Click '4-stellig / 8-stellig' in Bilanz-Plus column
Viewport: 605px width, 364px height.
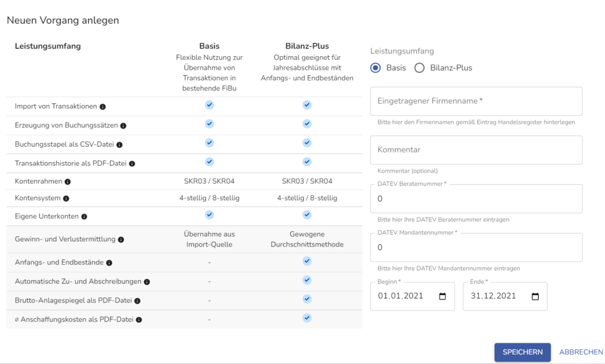(307, 198)
